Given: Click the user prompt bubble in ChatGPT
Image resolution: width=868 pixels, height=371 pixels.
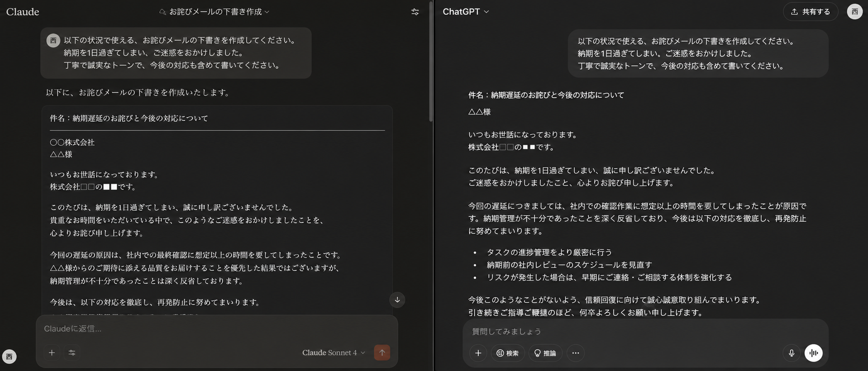Looking at the screenshot, I should (x=698, y=53).
